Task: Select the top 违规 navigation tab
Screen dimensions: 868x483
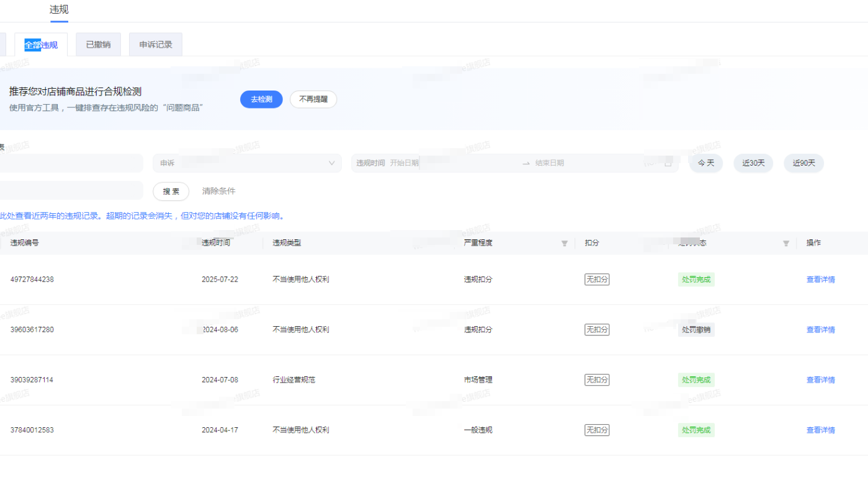Action: coord(59,9)
